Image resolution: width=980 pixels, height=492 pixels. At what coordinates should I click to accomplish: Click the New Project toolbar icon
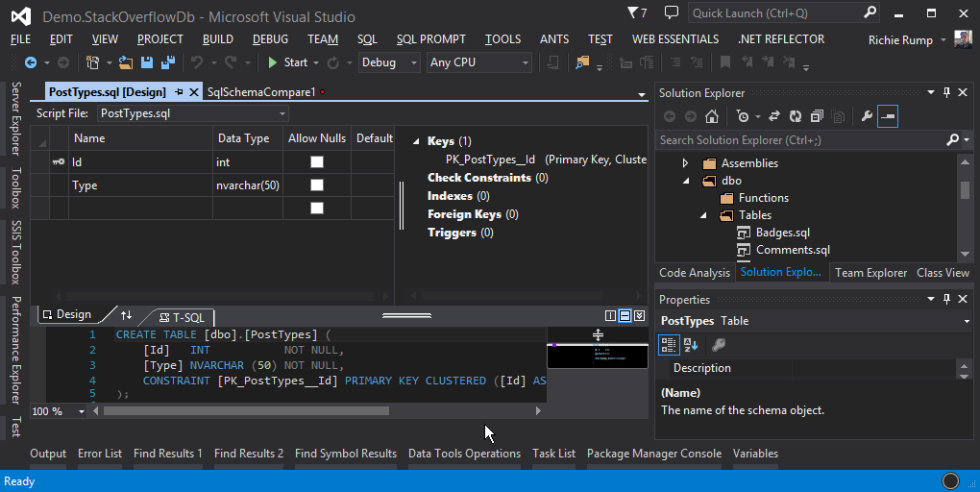pos(92,62)
